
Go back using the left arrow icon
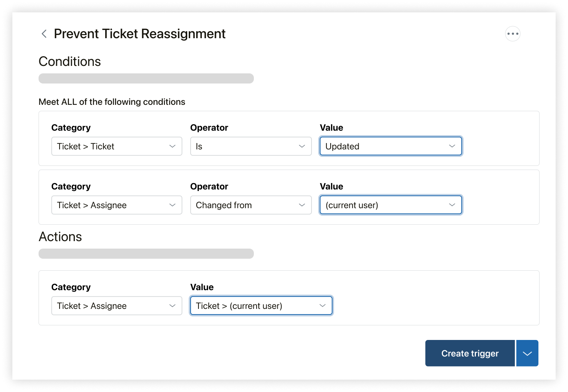coord(44,34)
